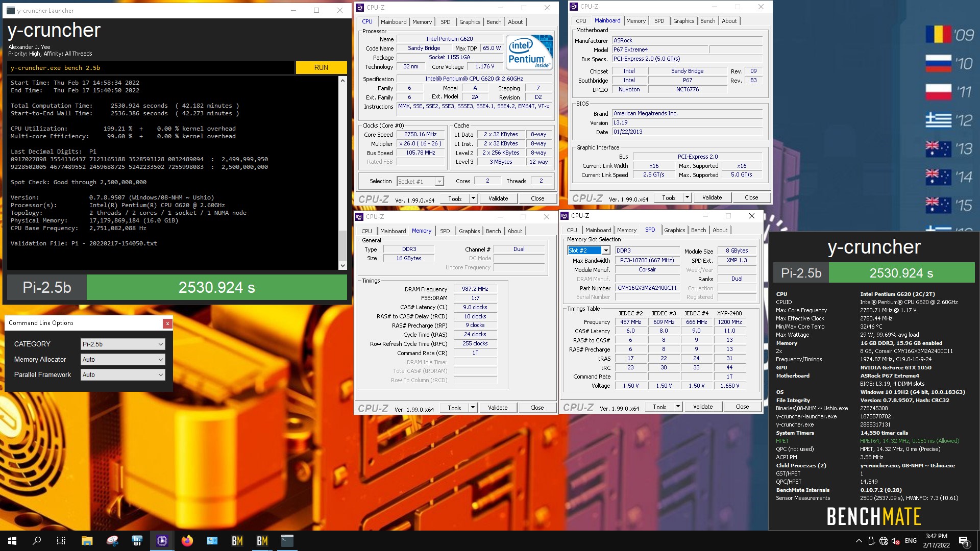Click Validate in SPD window

pos(703,407)
